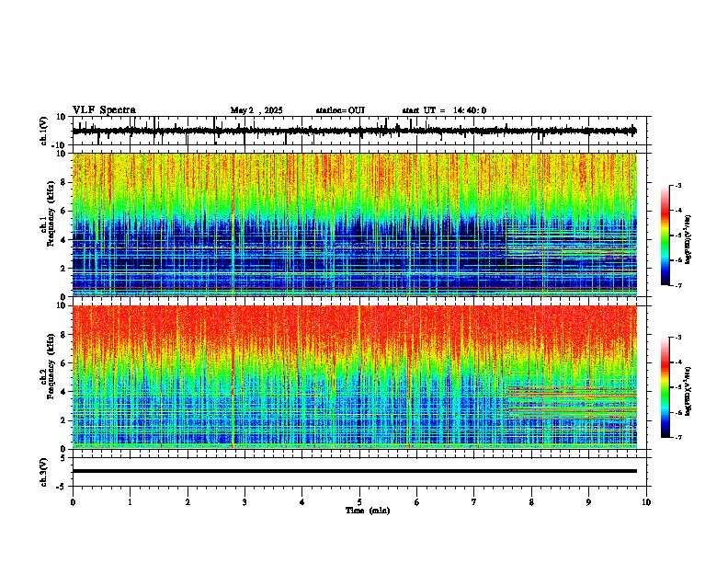The image size is (728, 563).
Task: Click the ch.3 voltage trace line
Action: (x=355, y=471)
